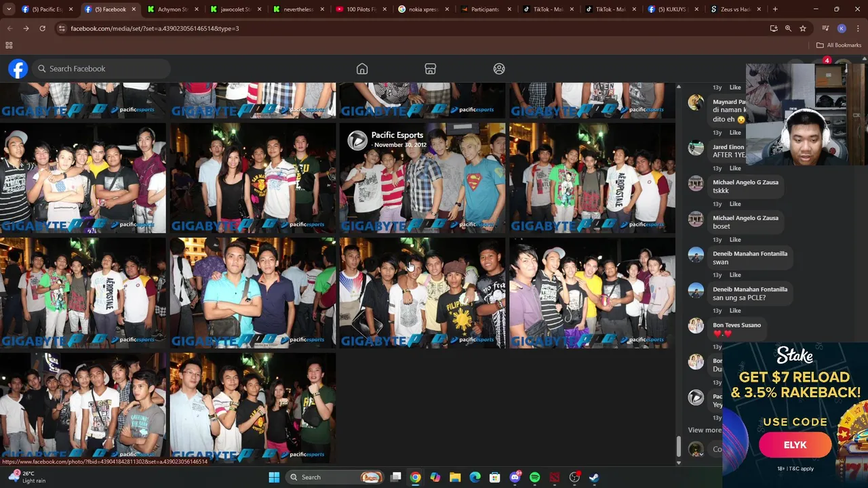
Task: Open Pacific Esports avatar on hovered photo
Action: pos(357,140)
